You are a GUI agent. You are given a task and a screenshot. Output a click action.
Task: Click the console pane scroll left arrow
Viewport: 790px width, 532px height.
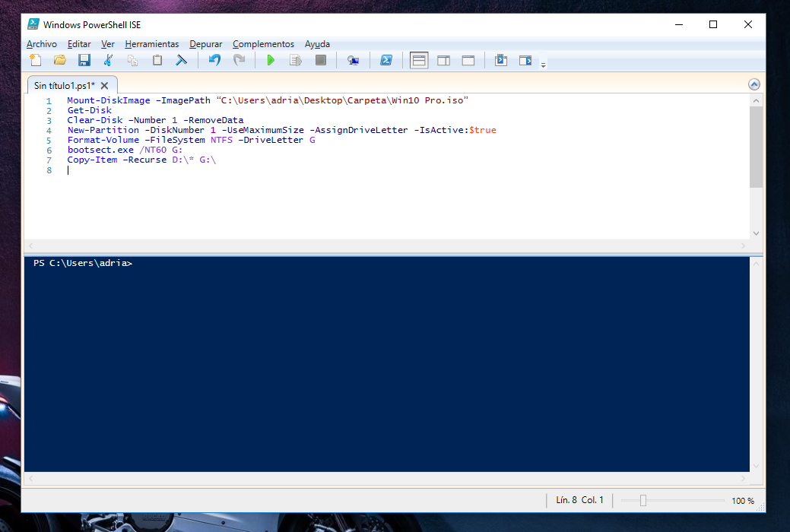coord(30,478)
